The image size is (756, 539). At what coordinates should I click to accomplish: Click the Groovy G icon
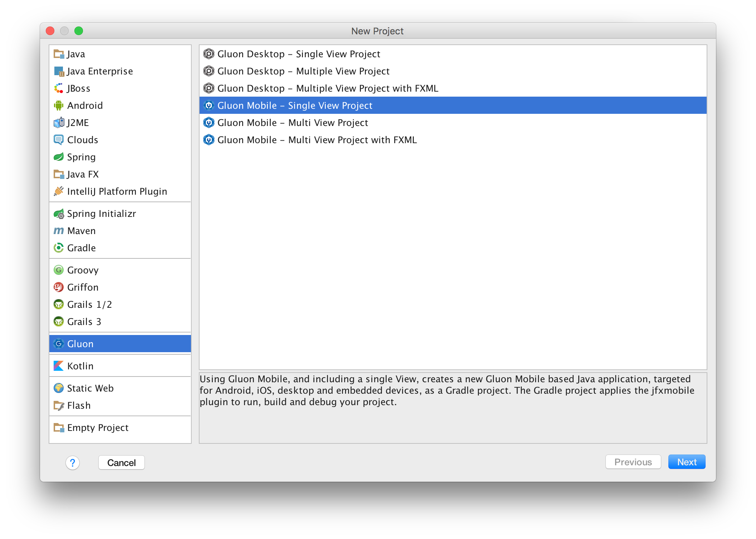59,270
